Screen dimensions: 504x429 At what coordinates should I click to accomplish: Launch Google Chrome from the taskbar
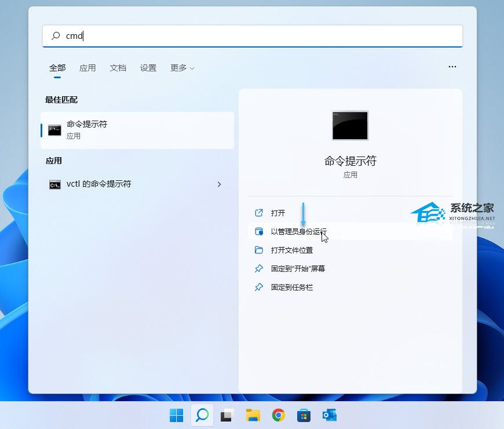pos(279,415)
